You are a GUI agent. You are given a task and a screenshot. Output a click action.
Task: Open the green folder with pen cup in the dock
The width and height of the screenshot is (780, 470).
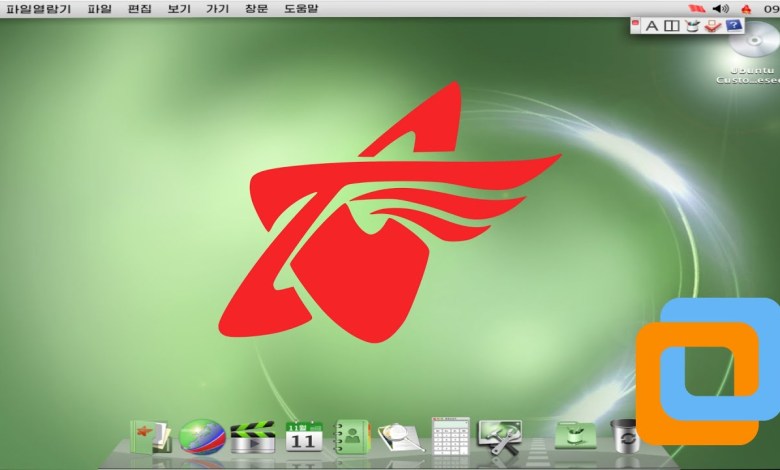(576, 435)
